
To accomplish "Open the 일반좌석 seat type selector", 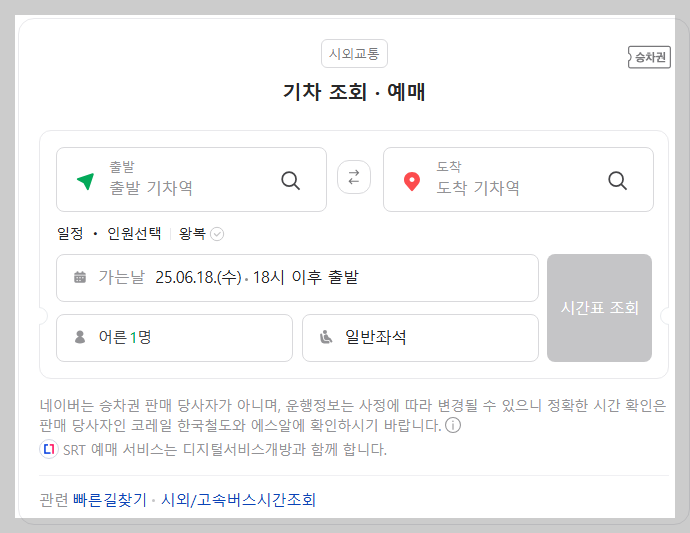I will click(420, 338).
